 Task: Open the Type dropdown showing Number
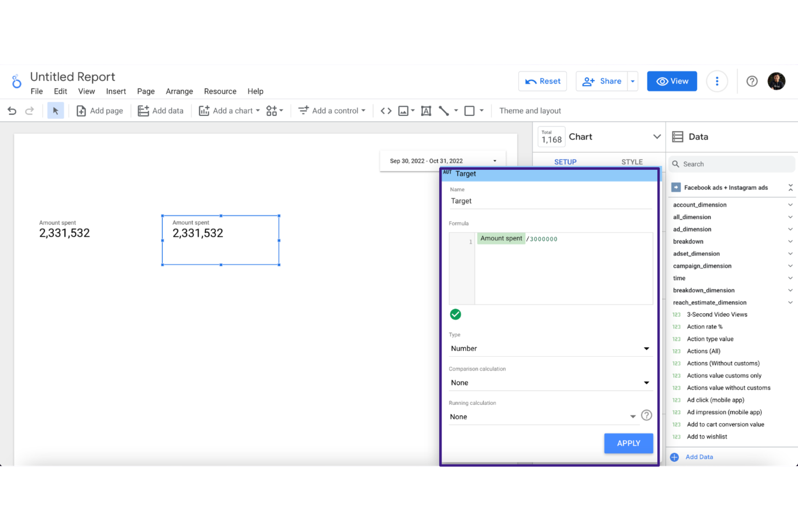pos(646,349)
